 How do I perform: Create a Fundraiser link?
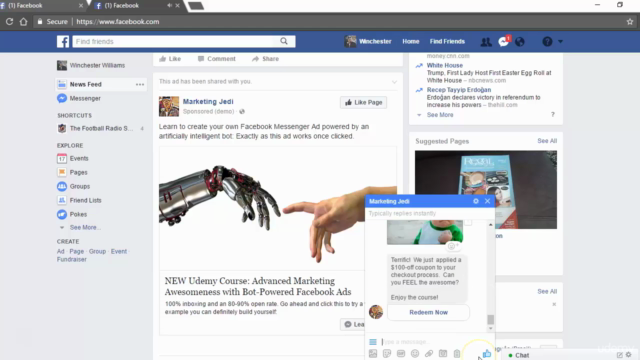72,259
